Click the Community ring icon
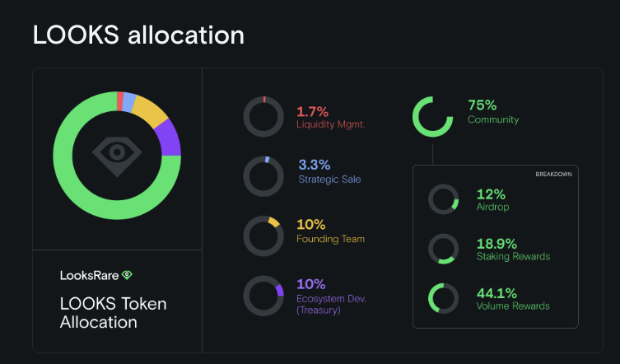Screen dimensions: 620x364 (433, 117)
